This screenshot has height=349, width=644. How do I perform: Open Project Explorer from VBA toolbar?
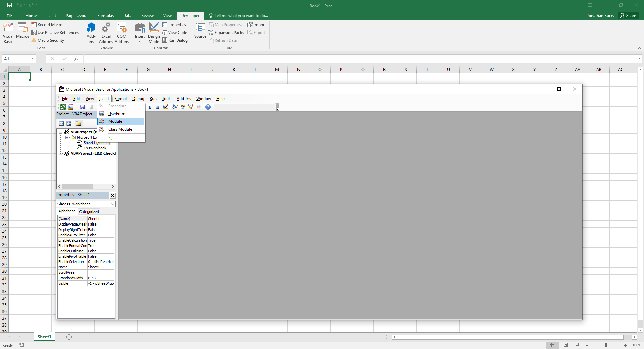(x=175, y=107)
